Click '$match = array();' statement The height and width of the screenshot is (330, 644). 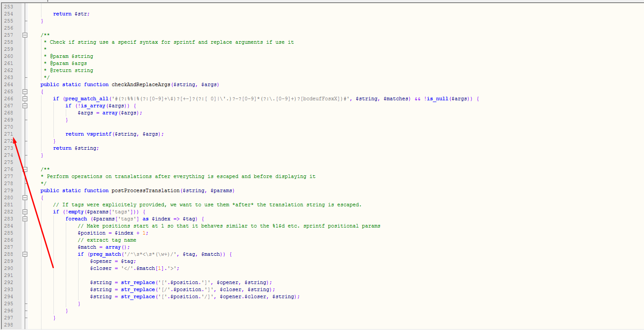[104, 247]
